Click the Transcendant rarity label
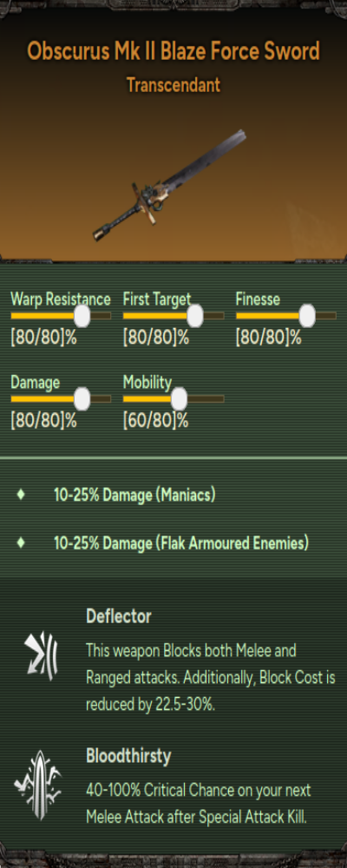Image resolution: width=347 pixels, height=868 pixels. pos(173,85)
